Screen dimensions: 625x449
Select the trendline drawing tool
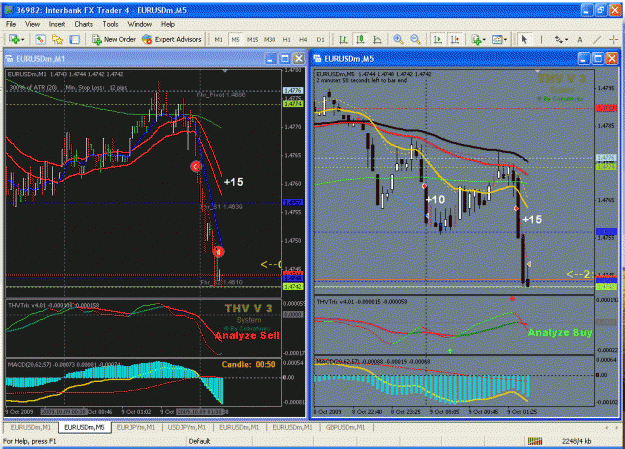(597, 39)
